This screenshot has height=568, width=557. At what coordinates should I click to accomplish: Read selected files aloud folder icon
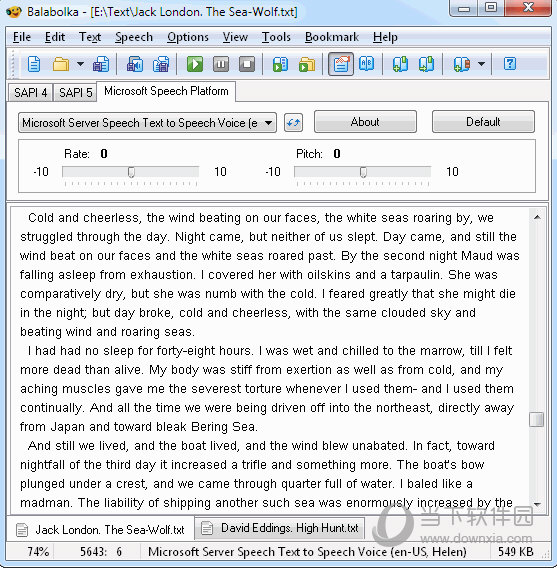tap(307, 64)
